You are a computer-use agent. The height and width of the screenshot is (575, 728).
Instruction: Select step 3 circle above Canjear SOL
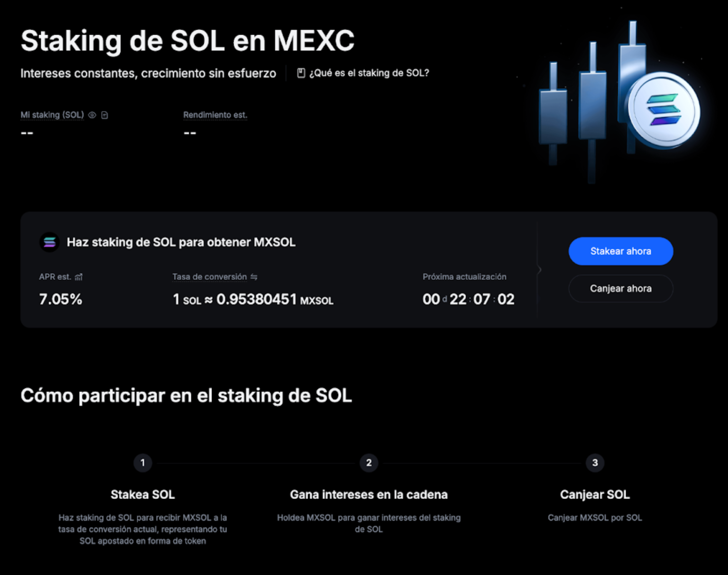click(595, 463)
